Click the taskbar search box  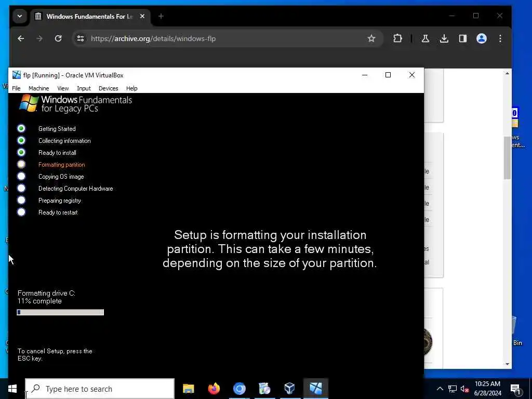(x=100, y=389)
